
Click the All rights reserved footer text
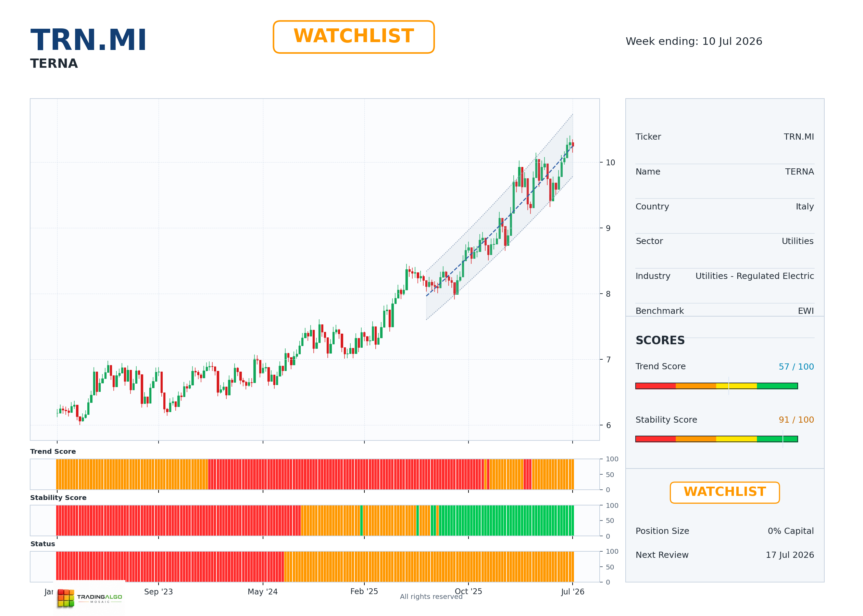(x=431, y=596)
